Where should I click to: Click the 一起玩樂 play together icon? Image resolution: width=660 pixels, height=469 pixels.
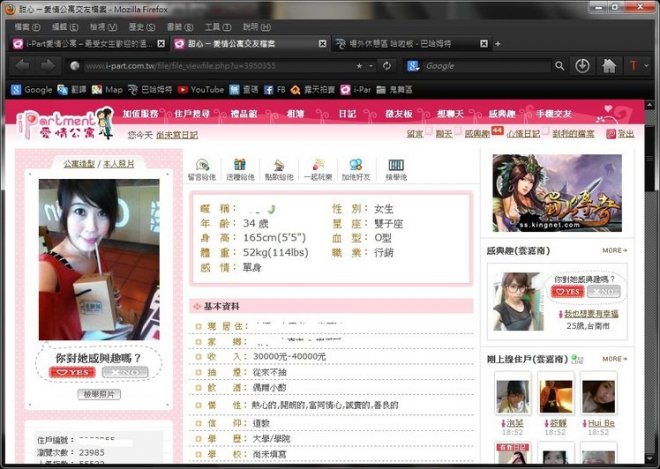click(x=318, y=165)
